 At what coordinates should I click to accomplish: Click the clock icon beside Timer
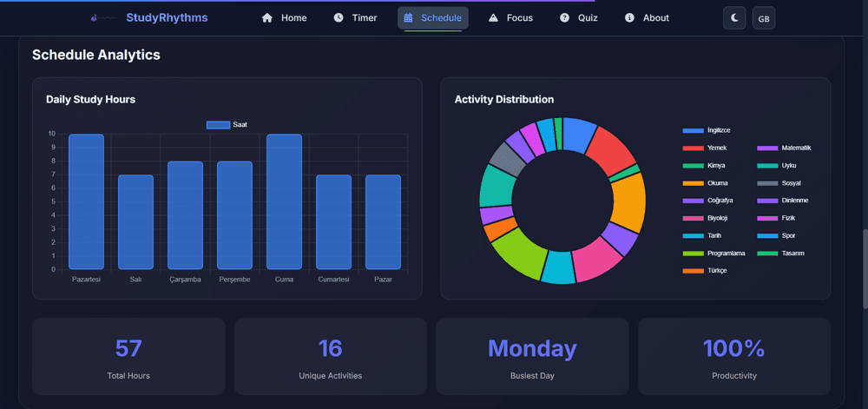point(339,18)
